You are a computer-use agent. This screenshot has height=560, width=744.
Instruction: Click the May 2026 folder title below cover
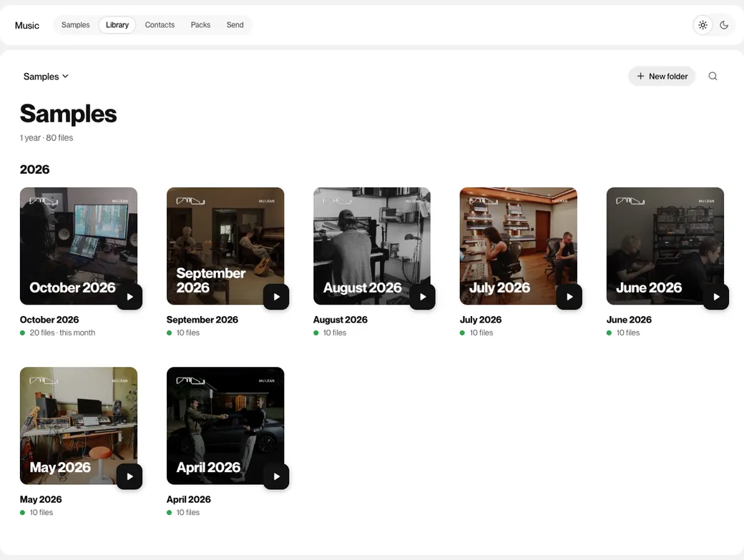[x=41, y=499]
